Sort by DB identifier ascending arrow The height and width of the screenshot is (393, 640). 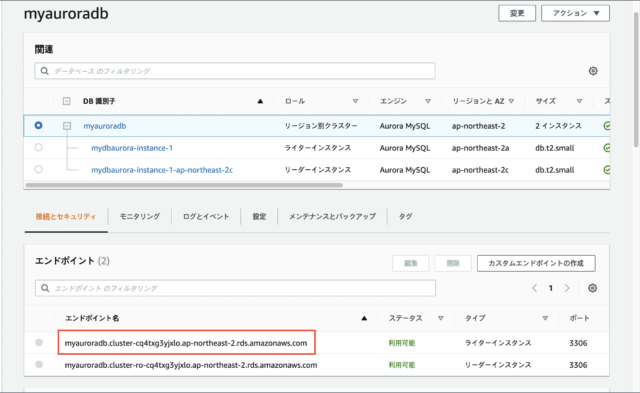click(260, 101)
